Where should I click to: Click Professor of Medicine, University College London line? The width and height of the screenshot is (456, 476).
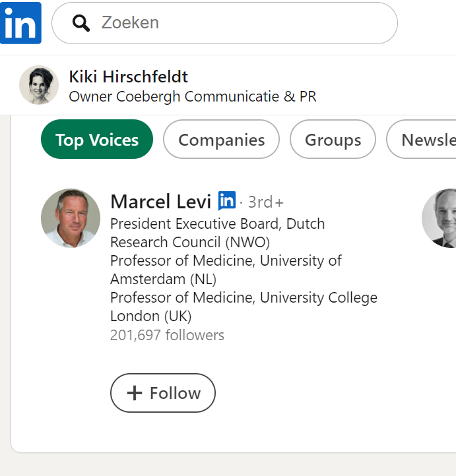pyautogui.click(x=244, y=307)
